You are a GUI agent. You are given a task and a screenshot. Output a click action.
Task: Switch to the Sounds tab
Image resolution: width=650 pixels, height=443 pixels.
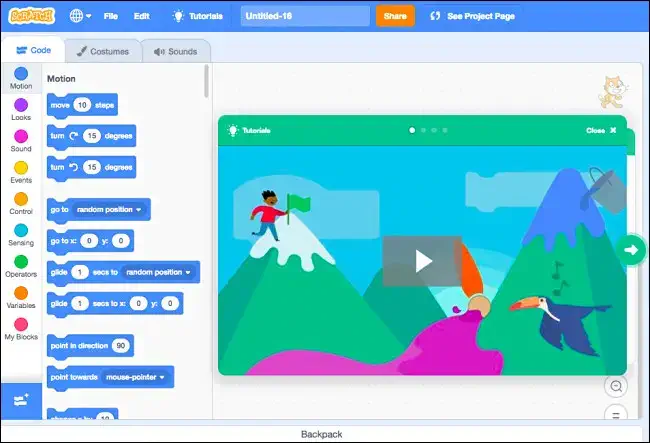176,51
